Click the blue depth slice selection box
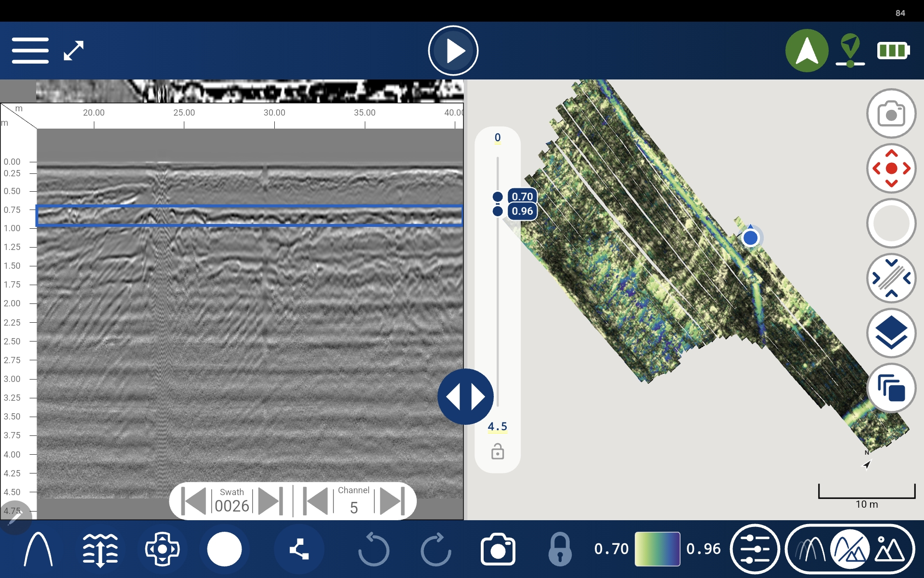This screenshot has width=924, height=578. (x=249, y=216)
